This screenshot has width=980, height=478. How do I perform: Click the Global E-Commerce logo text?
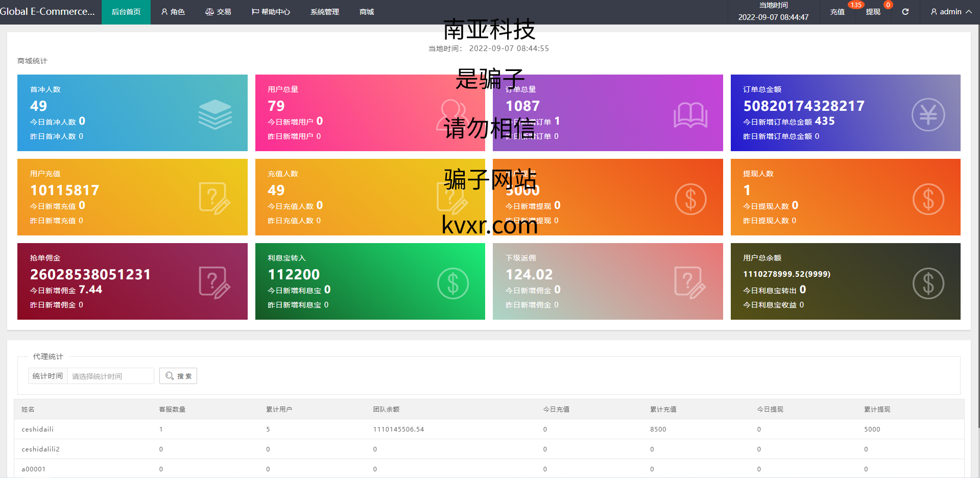[47, 11]
